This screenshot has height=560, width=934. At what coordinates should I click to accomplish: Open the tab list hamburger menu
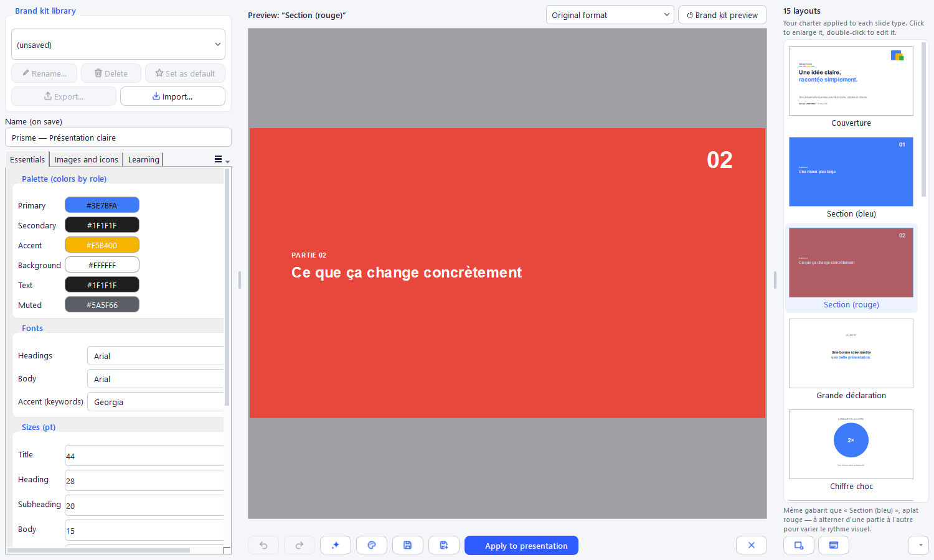(x=221, y=160)
